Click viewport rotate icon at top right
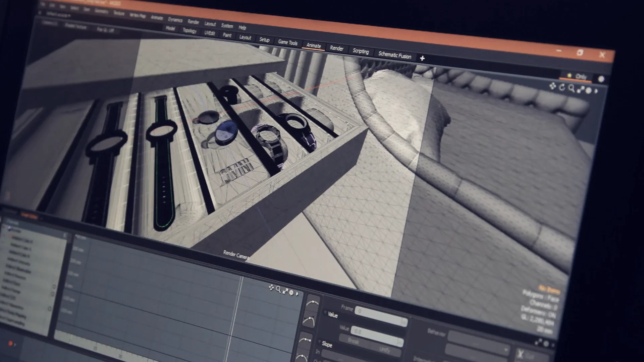 (562, 87)
